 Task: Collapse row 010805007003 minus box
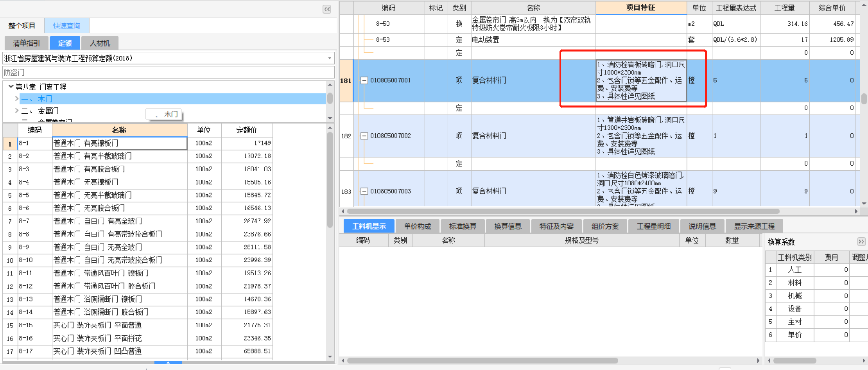364,191
